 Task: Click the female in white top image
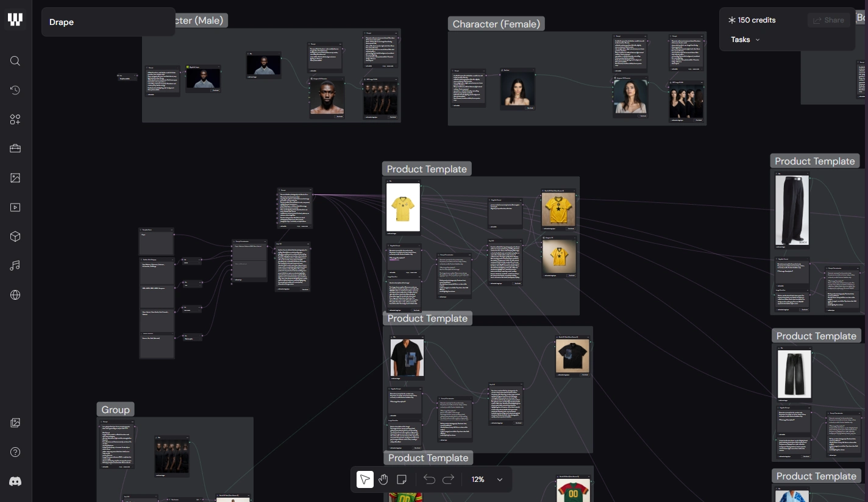pos(631,97)
